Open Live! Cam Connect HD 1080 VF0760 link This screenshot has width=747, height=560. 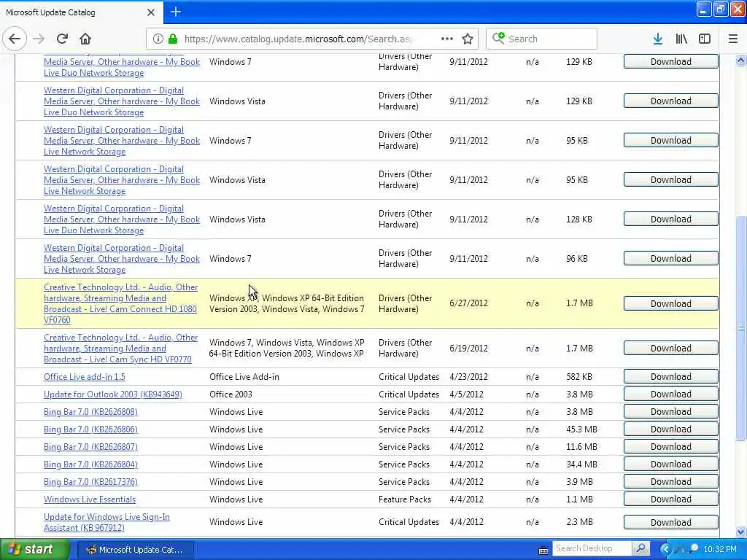[120, 303]
